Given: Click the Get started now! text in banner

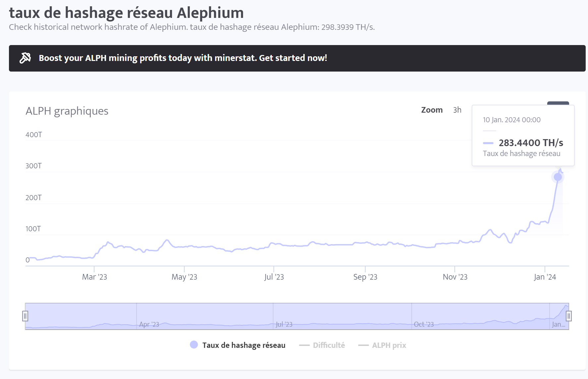Looking at the screenshot, I should [293, 58].
